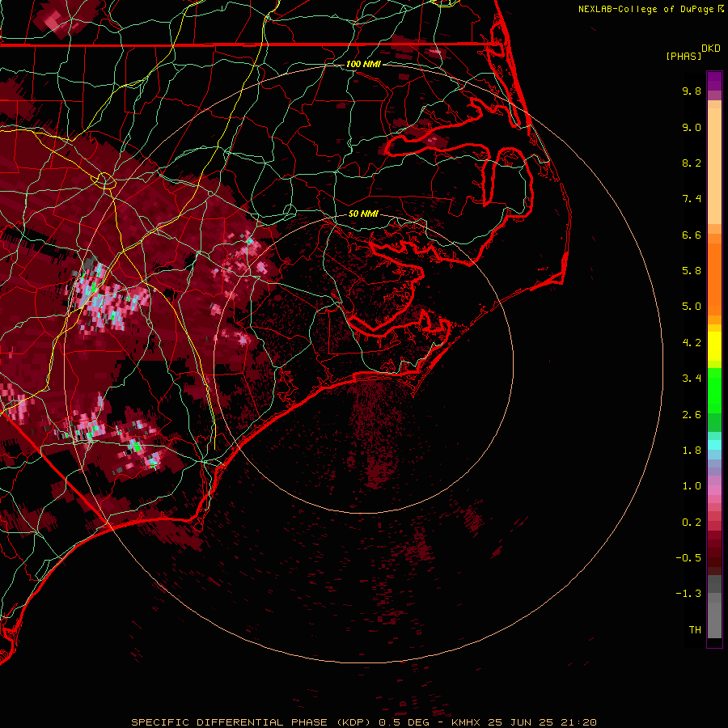The width and height of the screenshot is (728, 728).
Task: Click the 9.8 color scale value
Action: point(692,91)
